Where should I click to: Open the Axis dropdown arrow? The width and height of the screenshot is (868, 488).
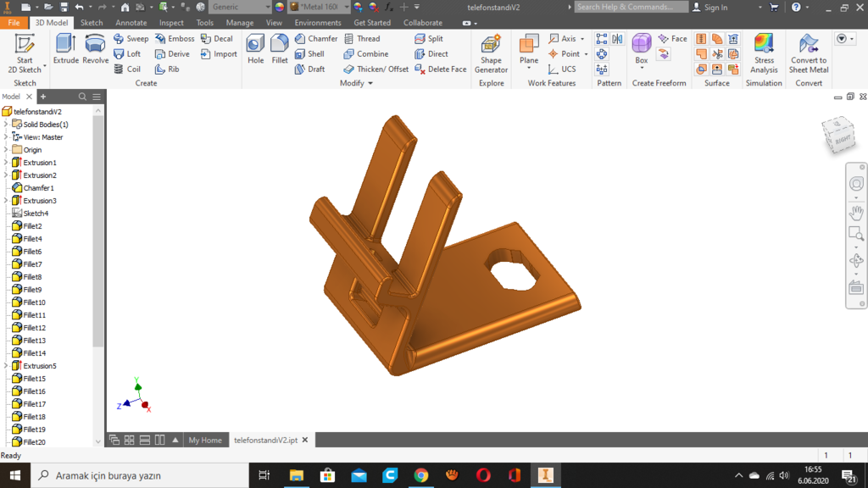(x=582, y=39)
